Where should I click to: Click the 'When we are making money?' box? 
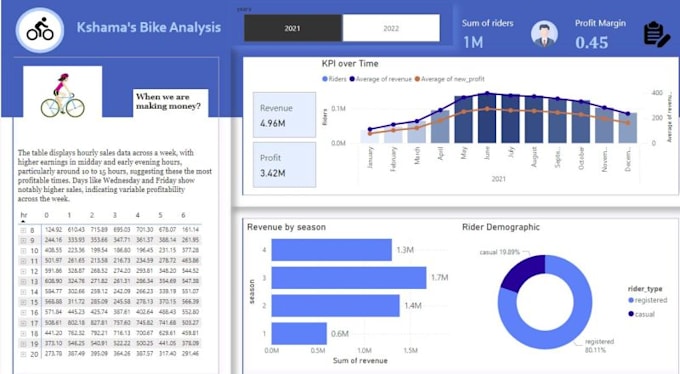(170, 102)
